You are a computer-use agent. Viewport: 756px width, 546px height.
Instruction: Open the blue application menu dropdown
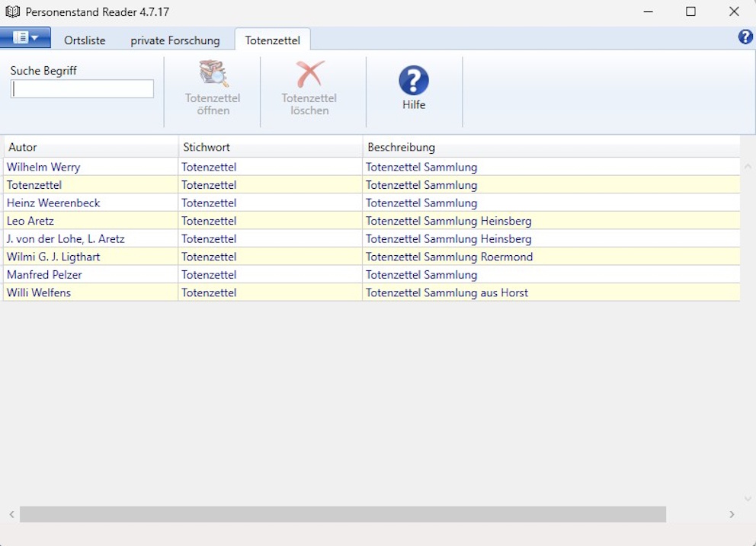25,37
